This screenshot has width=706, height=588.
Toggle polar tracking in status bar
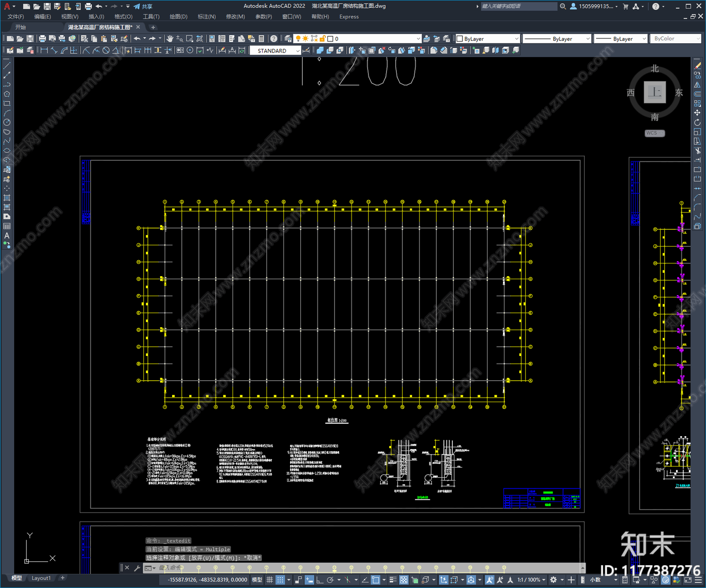pos(330,580)
